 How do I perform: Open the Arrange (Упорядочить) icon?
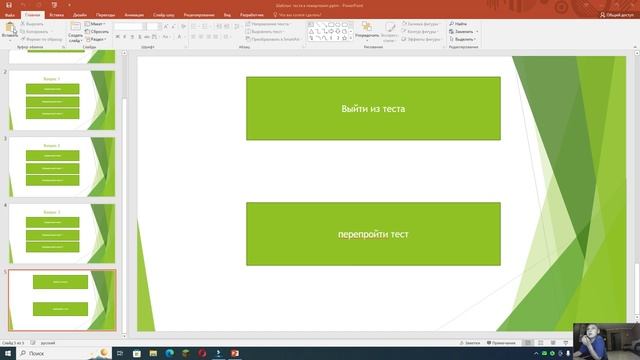tap(367, 27)
